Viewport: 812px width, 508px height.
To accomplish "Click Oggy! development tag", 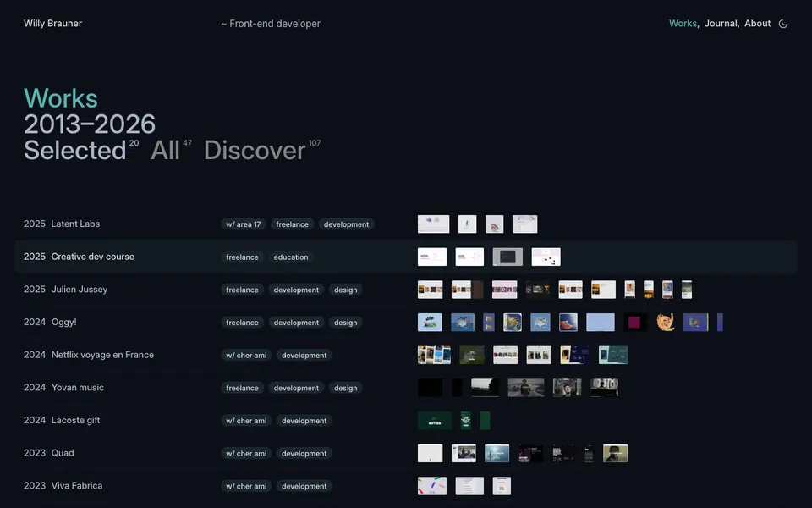I will [296, 323].
